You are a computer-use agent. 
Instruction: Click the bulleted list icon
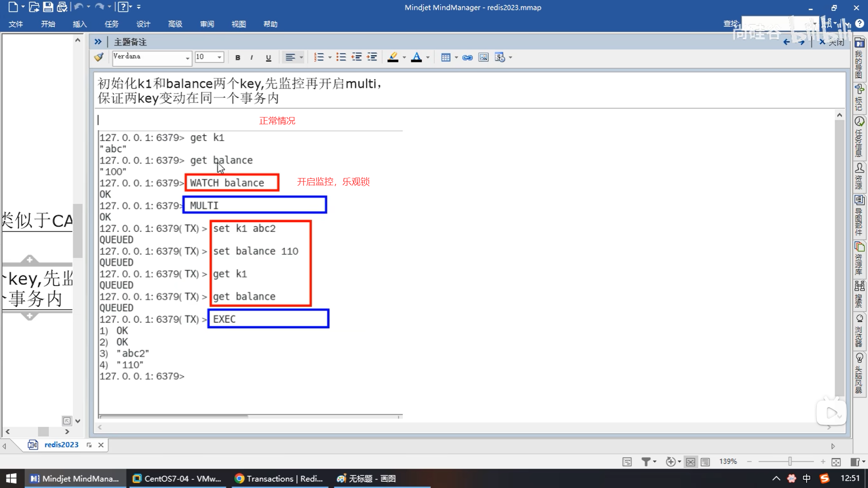[x=341, y=57]
